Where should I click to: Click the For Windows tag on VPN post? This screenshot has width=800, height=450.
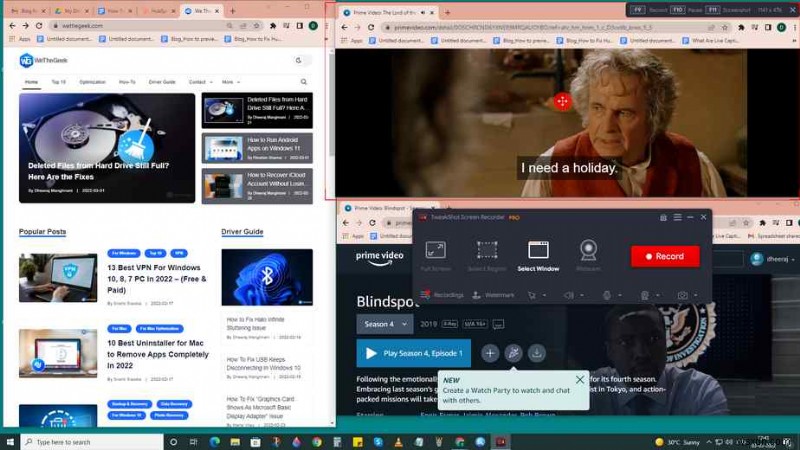click(123, 253)
